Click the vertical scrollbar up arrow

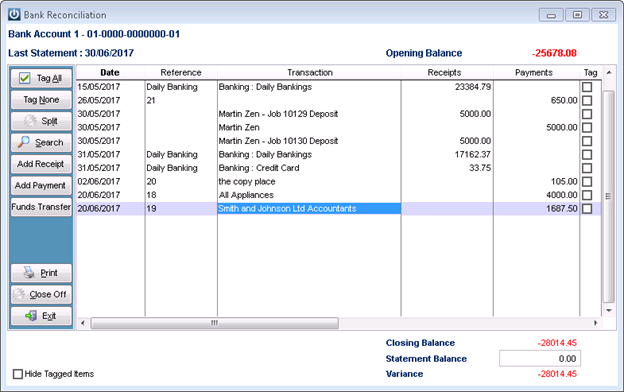coord(609,72)
